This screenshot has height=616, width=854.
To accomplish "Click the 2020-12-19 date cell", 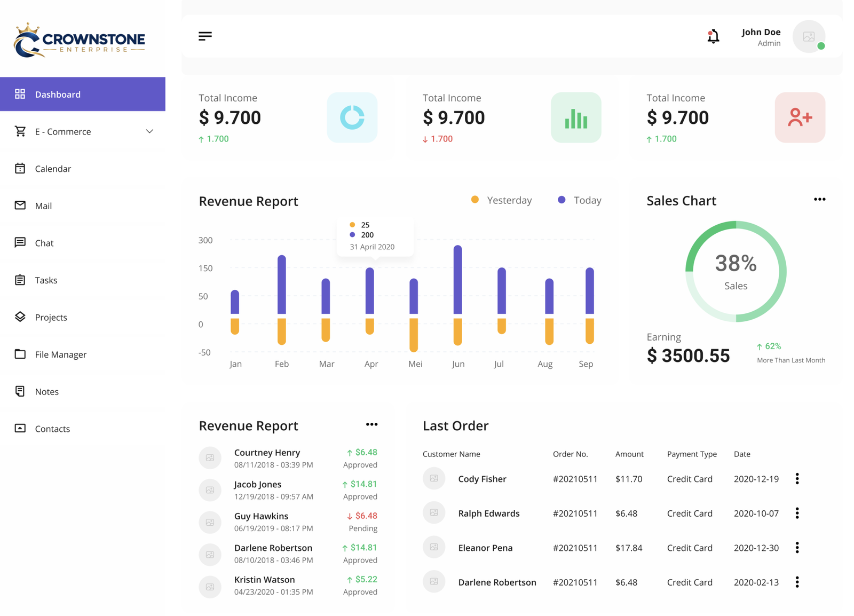I will pos(756,479).
